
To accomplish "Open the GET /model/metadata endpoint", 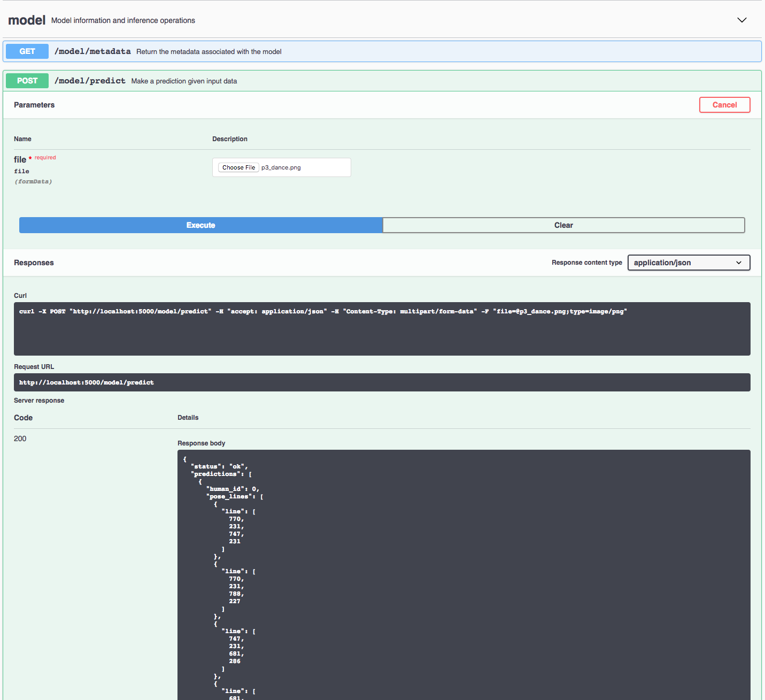I will click(x=382, y=51).
